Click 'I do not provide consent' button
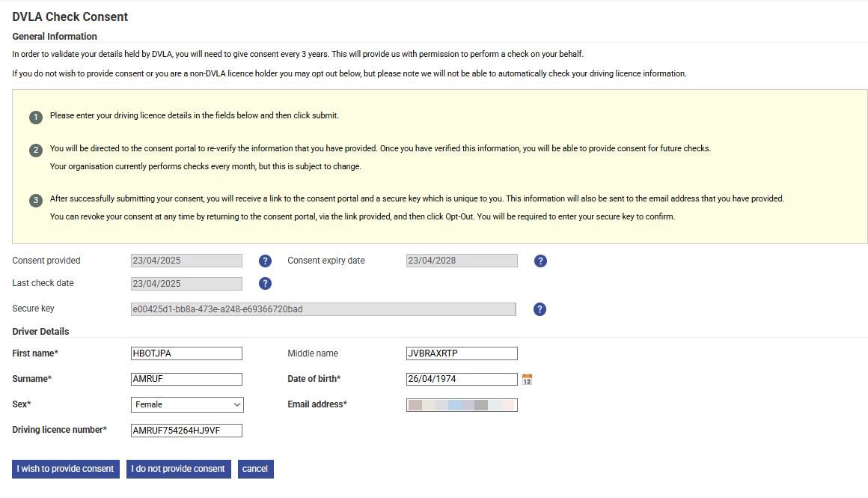Viewport: 868px width, 498px height. 178,470
